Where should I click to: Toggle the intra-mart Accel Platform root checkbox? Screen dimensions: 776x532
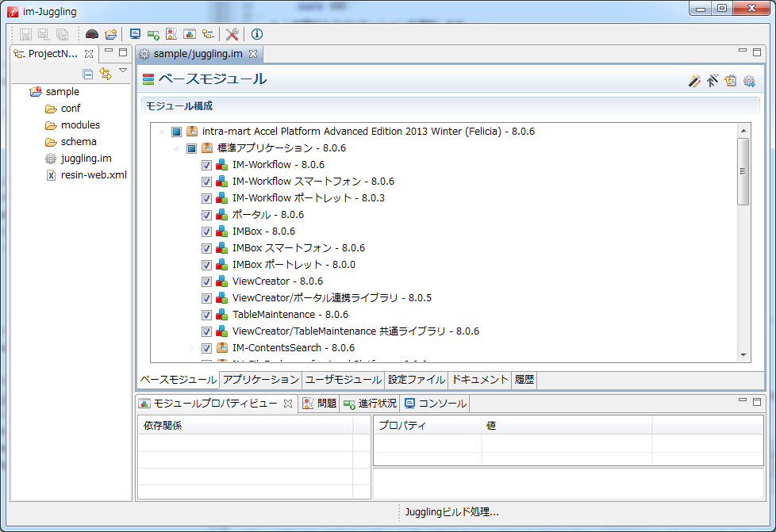tap(177, 132)
